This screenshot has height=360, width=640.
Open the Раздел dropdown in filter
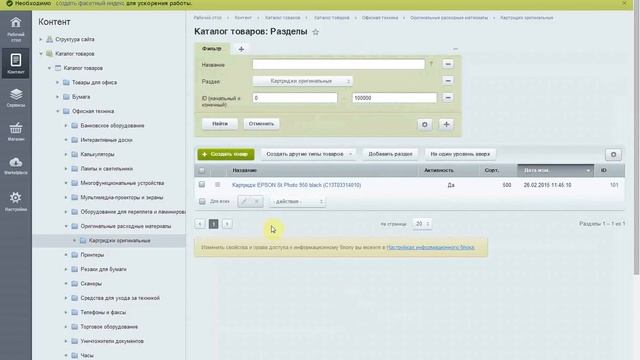tap(302, 81)
